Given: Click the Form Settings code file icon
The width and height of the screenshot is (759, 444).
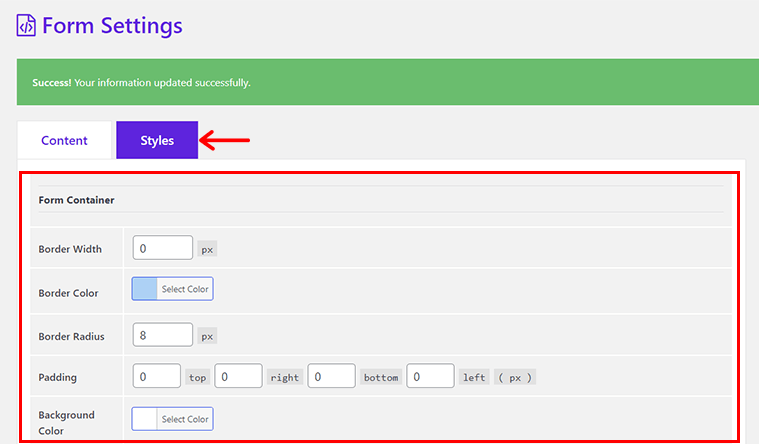Looking at the screenshot, I should click(26, 25).
